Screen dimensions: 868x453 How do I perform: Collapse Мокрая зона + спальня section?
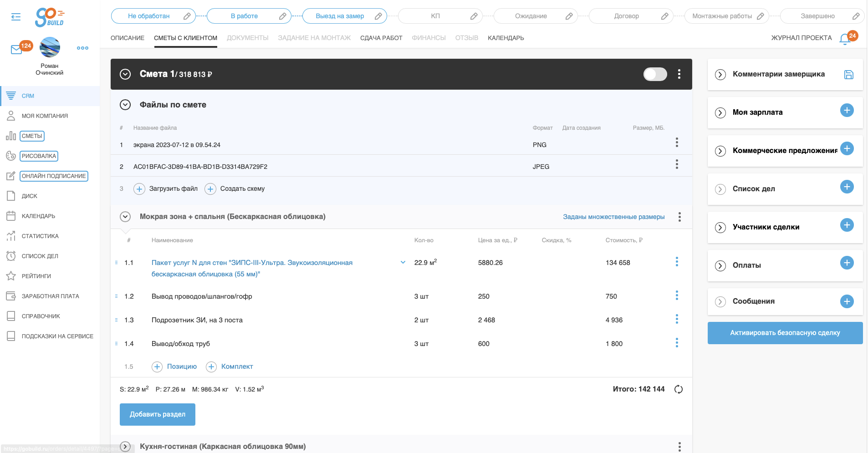(125, 217)
